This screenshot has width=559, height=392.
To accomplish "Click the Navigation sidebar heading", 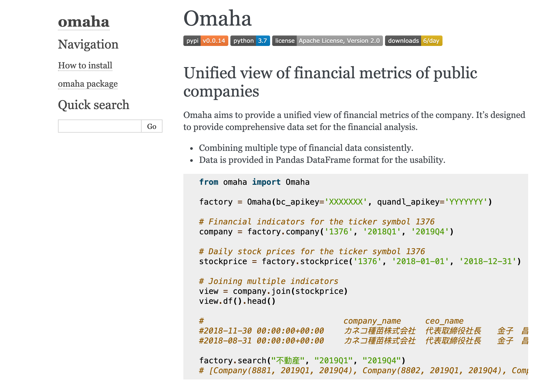I will 88,44.
